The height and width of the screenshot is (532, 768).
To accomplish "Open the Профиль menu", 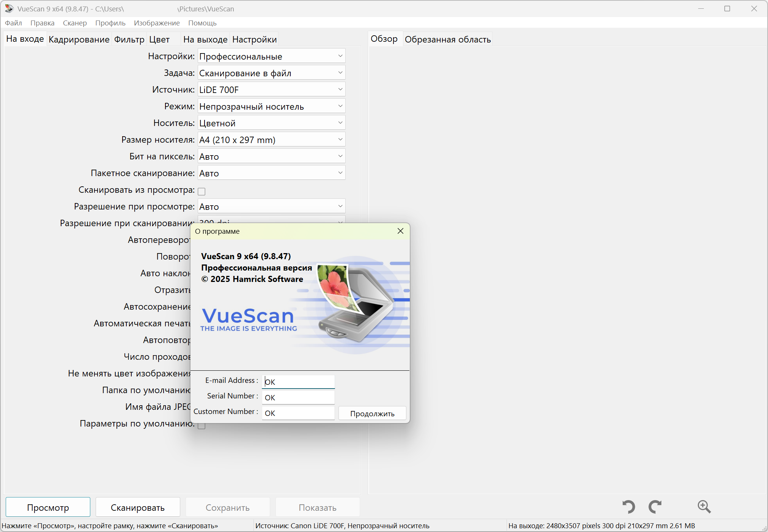I will [x=110, y=23].
